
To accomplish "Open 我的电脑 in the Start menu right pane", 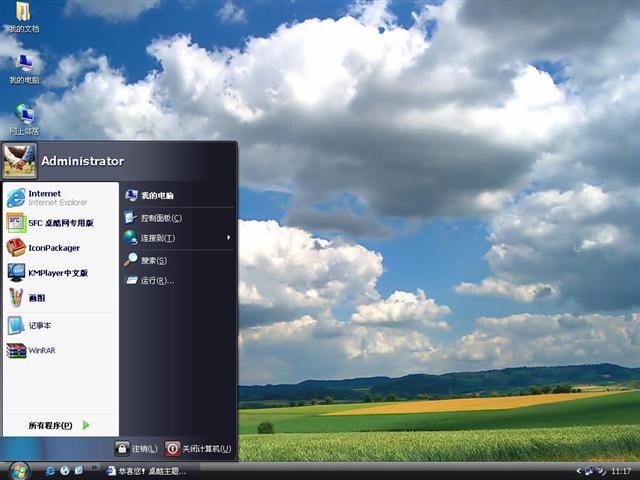I will (178, 196).
